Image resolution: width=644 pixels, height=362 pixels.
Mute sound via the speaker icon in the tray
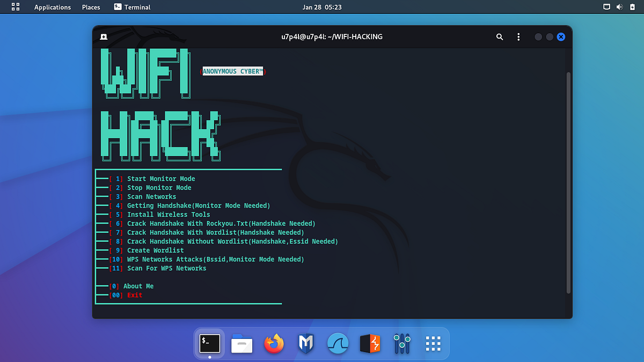coord(619,7)
